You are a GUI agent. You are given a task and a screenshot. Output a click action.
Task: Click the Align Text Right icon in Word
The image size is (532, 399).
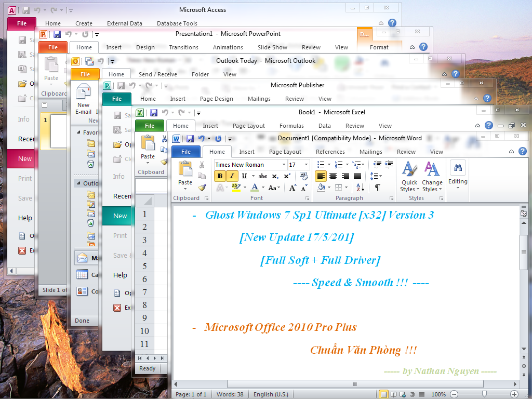pyautogui.click(x=345, y=176)
